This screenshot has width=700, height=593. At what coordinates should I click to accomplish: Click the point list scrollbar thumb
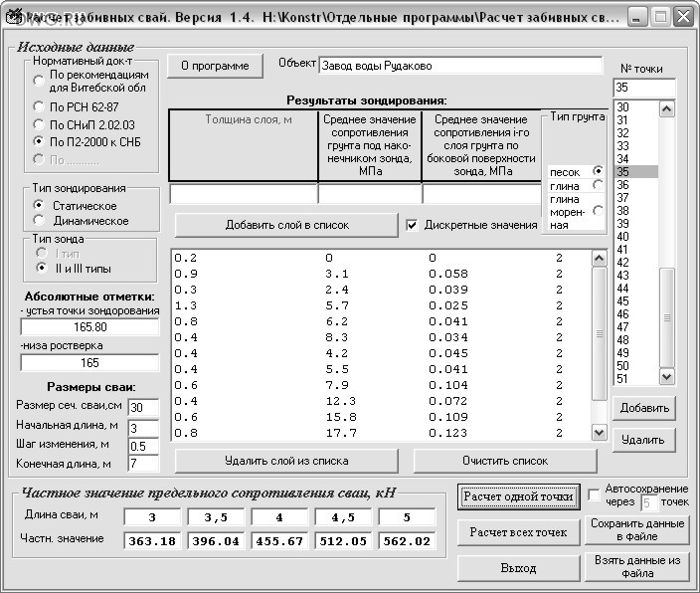[x=666, y=318]
